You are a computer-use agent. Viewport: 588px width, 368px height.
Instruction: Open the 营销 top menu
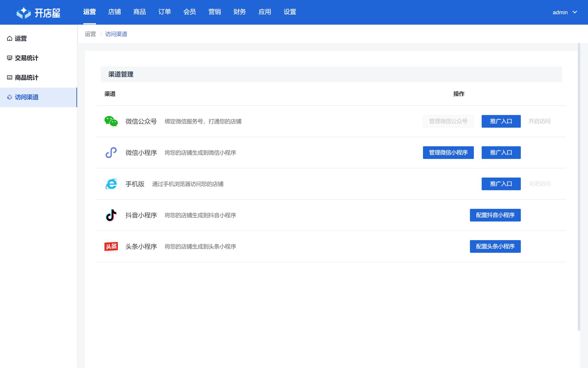coord(214,12)
